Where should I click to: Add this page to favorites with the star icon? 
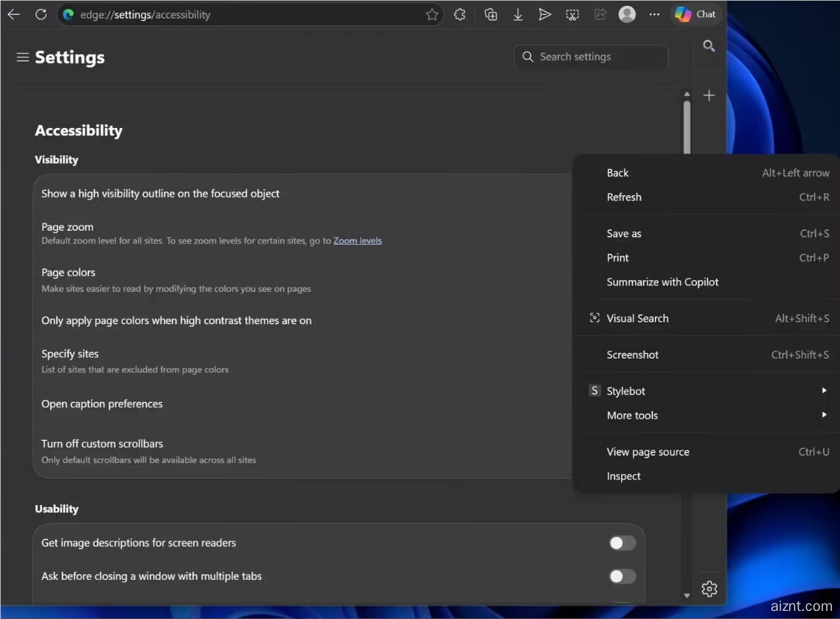(x=432, y=15)
